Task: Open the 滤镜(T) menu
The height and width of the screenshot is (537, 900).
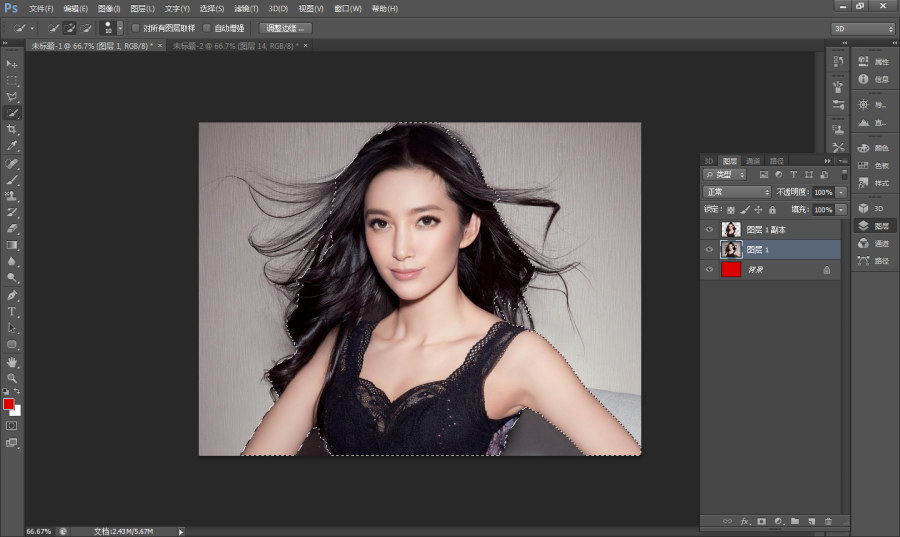Action: [246, 9]
